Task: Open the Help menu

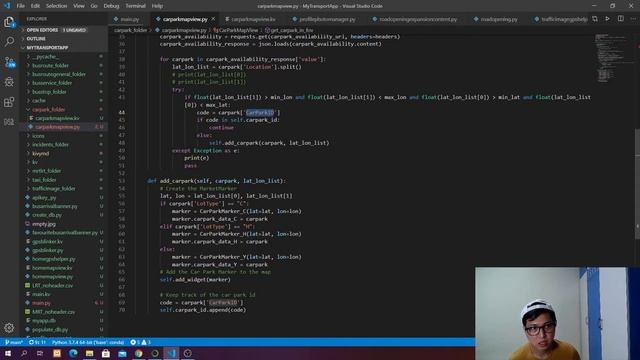Action: coord(157,6)
